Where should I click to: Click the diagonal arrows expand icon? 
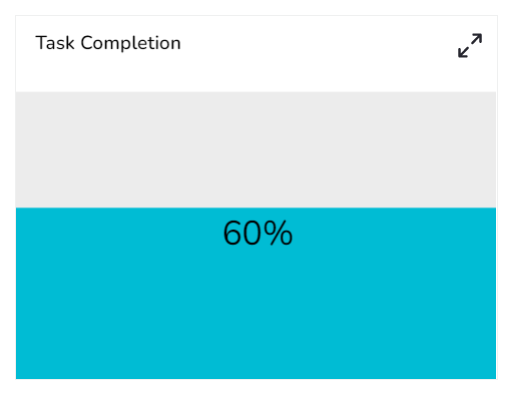pyautogui.click(x=470, y=45)
